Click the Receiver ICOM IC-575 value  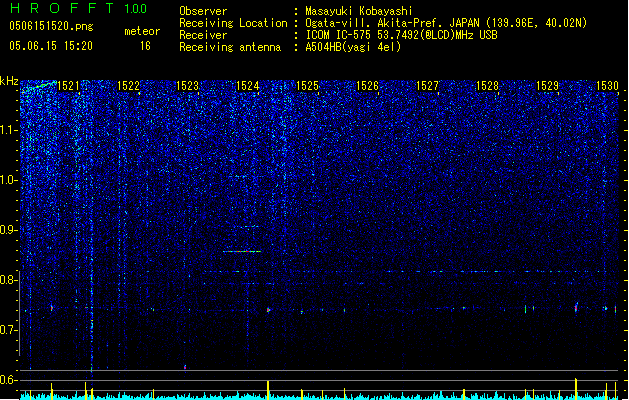(x=402, y=35)
